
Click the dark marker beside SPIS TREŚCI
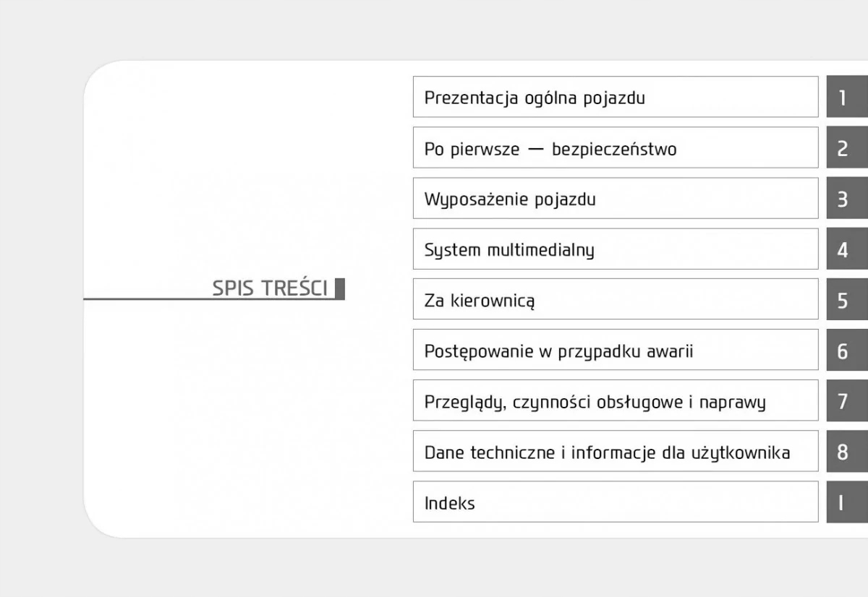pyautogui.click(x=340, y=288)
